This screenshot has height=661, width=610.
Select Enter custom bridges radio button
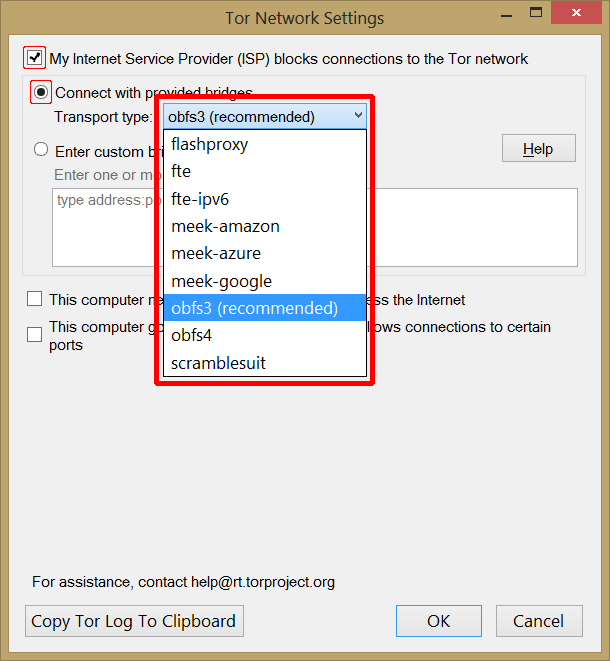pyautogui.click(x=41, y=150)
